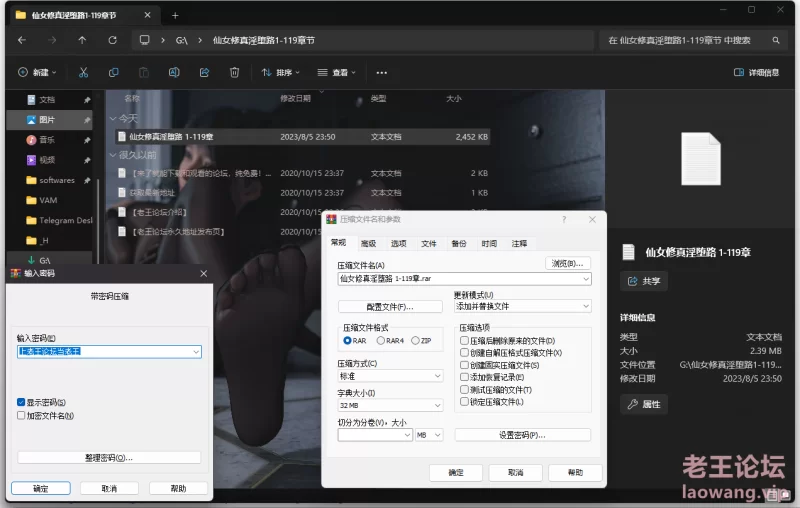This screenshot has height=508, width=800.
Task: Click the 配置文件 profiles button
Action: [390, 307]
